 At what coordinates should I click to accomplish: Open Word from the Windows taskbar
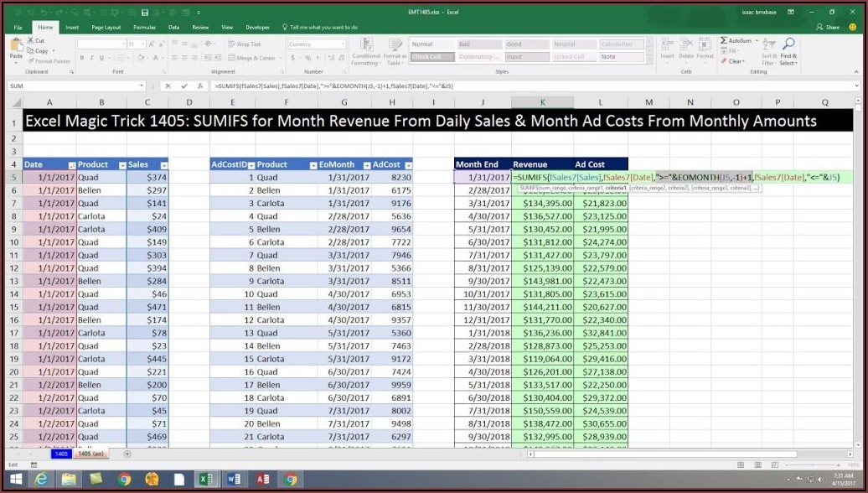click(x=233, y=480)
